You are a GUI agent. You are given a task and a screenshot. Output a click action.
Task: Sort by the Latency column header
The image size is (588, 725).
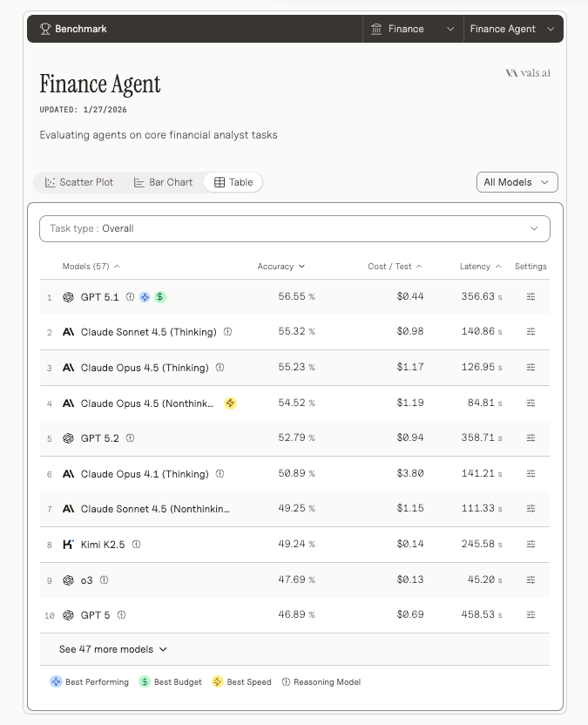[x=478, y=266]
